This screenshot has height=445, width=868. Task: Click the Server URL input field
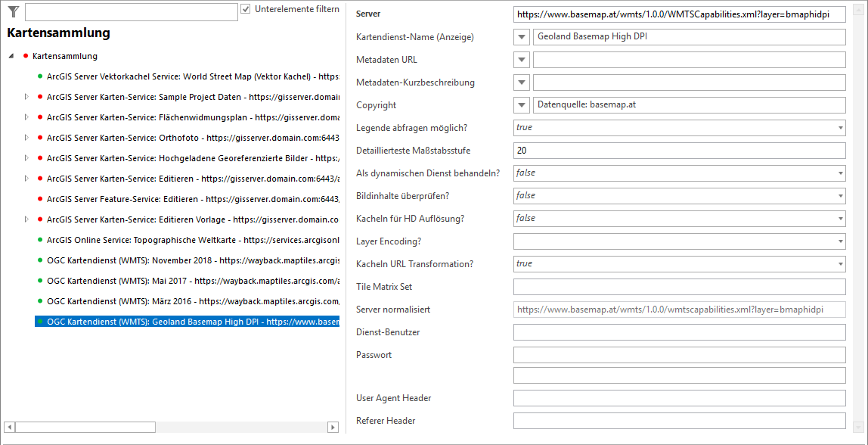(678, 14)
